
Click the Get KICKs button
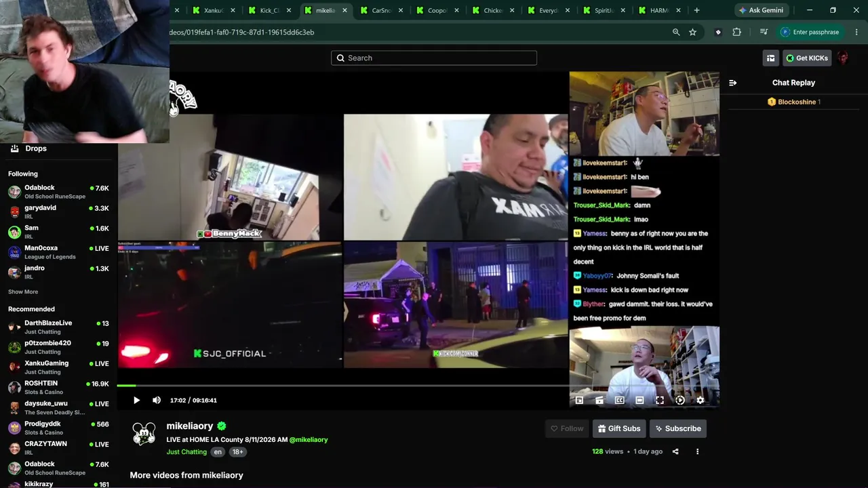[x=807, y=58]
